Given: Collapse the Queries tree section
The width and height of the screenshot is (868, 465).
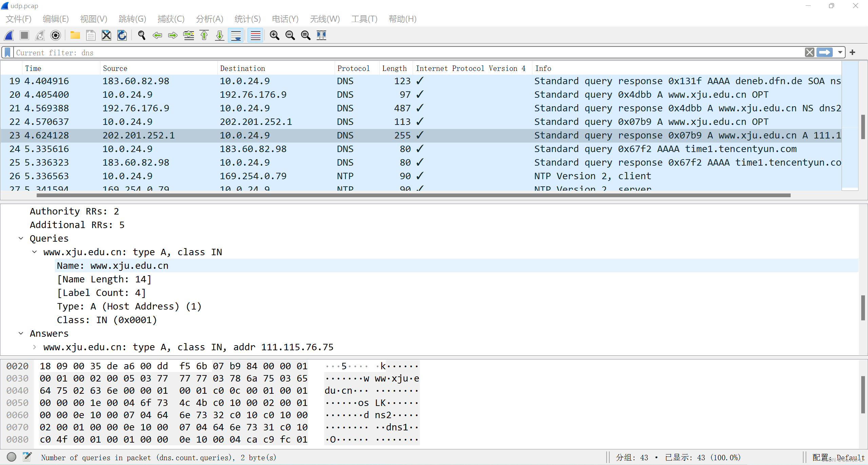Looking at the screenshot, I should (21, 238).
